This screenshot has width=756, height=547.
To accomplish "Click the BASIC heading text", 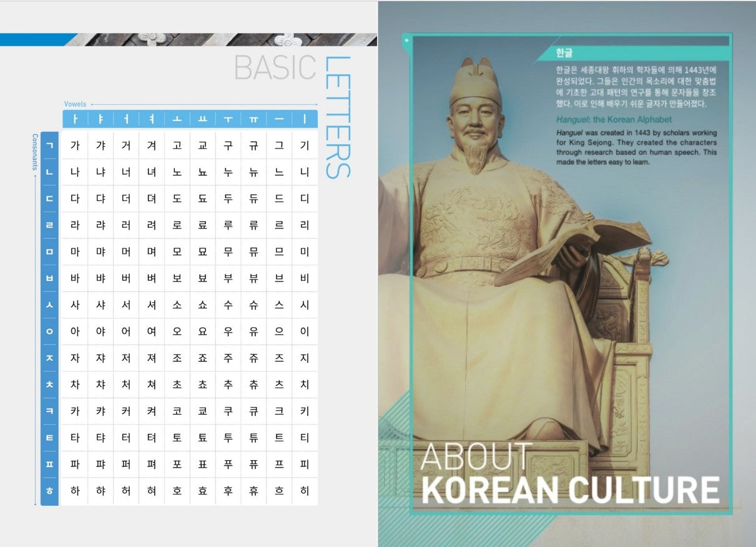I will [275, 68].
